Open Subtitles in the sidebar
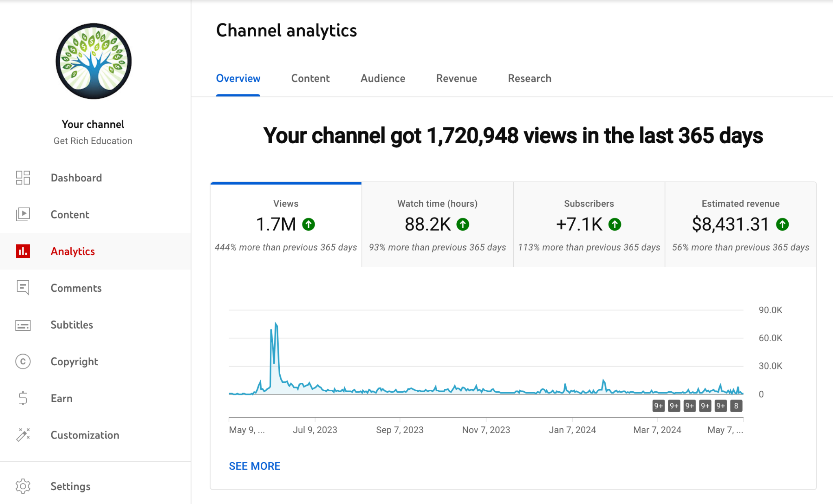833x504 pixels. click(x=95, y=325)
